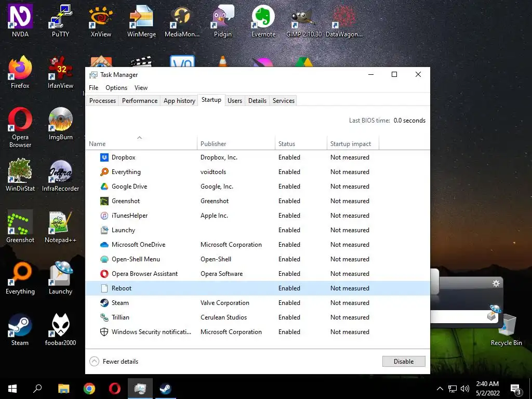
Task: Click the Dropbox icon in startup list
Action: click(104, 157)
